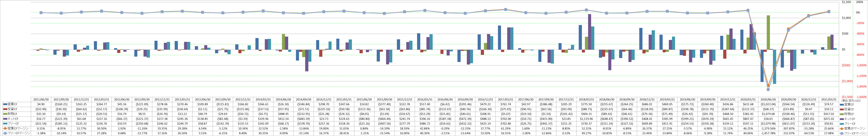Screen dimensions: 868x136
Task: Select the 2020/06/30 date column header
Action: point(768,100)
